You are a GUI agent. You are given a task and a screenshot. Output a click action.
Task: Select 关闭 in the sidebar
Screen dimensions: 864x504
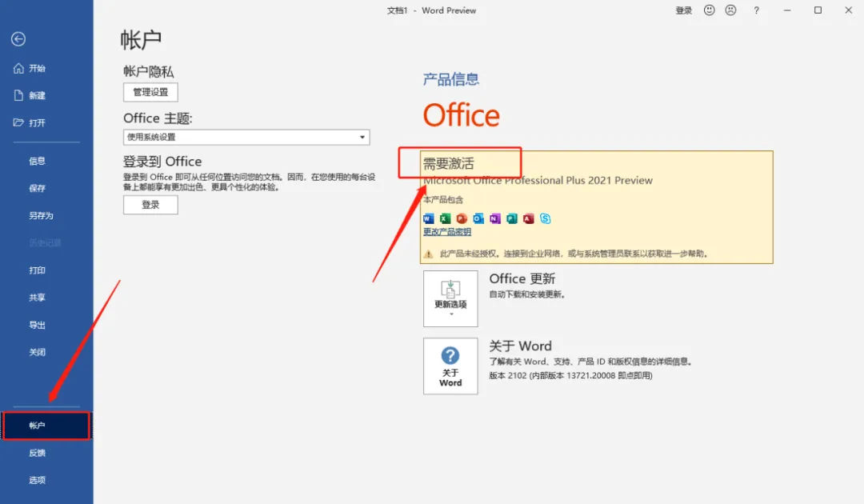[37, 352]
